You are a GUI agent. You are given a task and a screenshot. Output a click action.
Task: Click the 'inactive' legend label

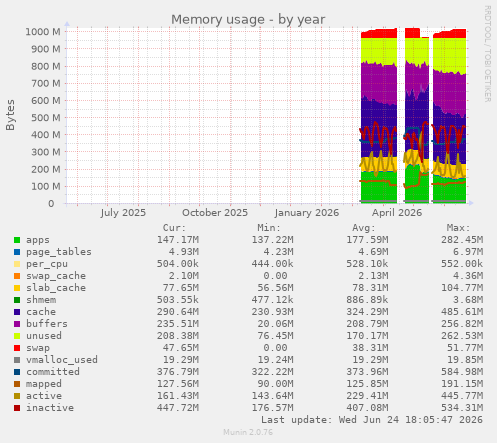[50, 408]
